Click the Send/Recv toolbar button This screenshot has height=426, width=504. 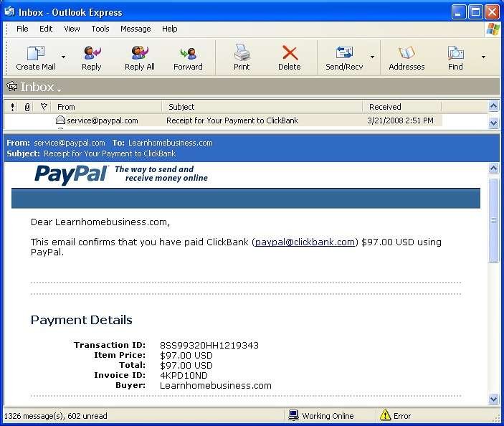pos(344,58)
